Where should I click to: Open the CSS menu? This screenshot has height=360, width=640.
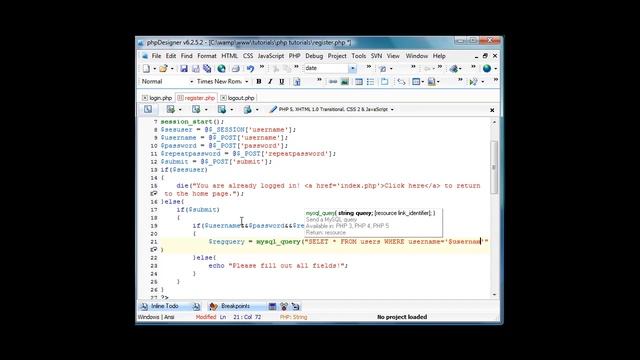pyautogui.click(x=248, y=56)
